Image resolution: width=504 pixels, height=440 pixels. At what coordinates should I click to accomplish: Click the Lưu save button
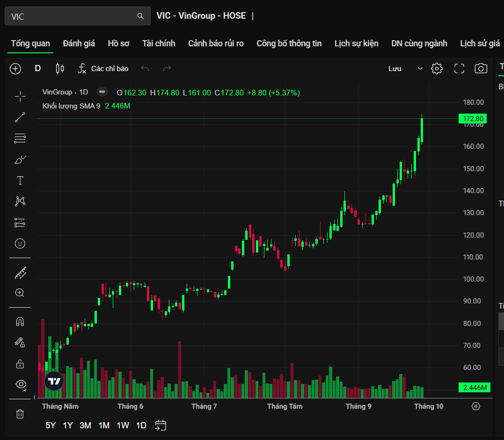394,69
